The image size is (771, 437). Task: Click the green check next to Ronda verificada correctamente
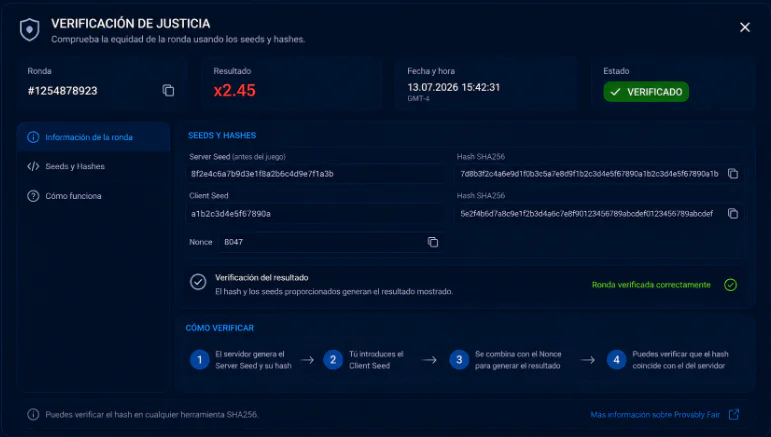point(730,285)
